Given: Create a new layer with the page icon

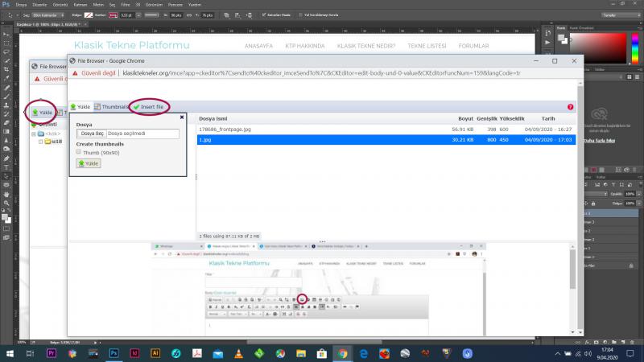Looking at the screenshot, I should click(623, 342).
